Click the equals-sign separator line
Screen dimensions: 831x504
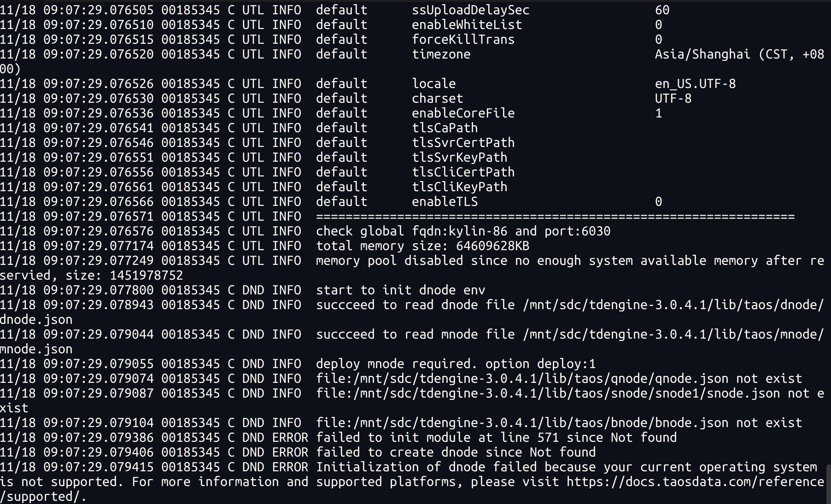click(555, 217)
